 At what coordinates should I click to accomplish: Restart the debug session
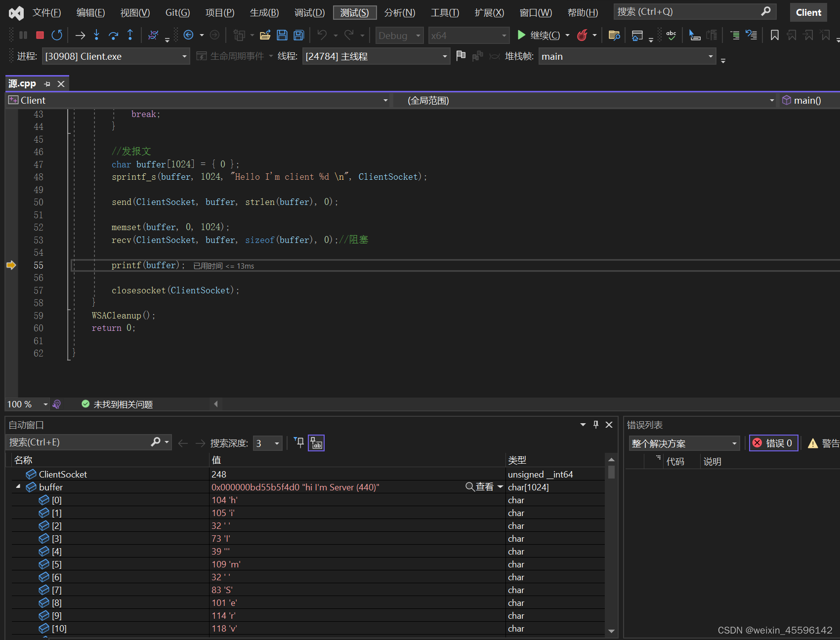tap(57, 35)
